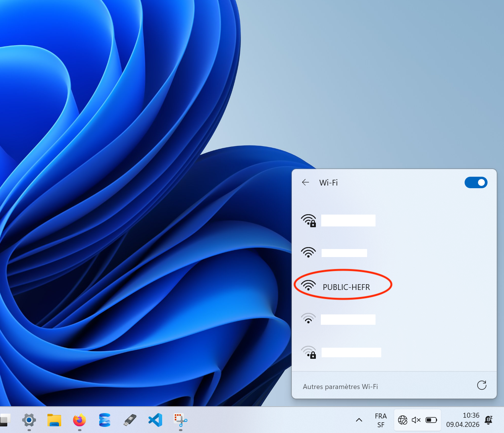Connect to the PUBLIC-HEFR network
Image resolution: width=504 pixels, height=433 pixels.
click(x=346, y=287)
